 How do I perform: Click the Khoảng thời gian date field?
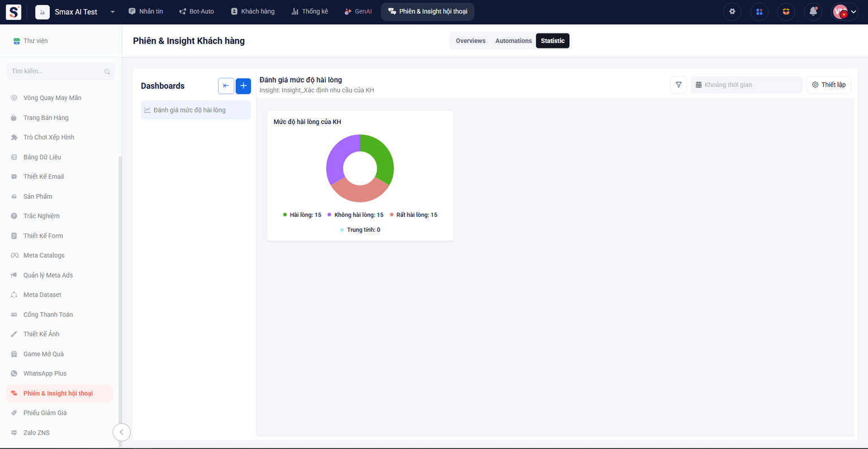tap(746, 85)
